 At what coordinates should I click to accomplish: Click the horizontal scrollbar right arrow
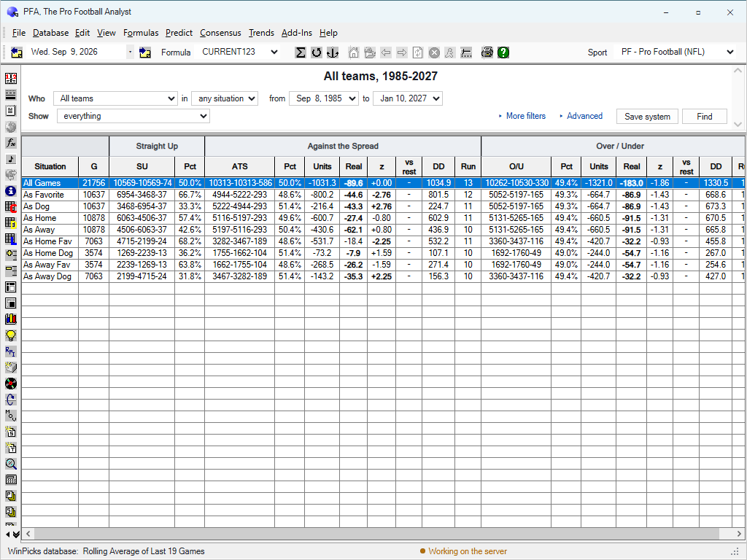[x=739, y=534]
